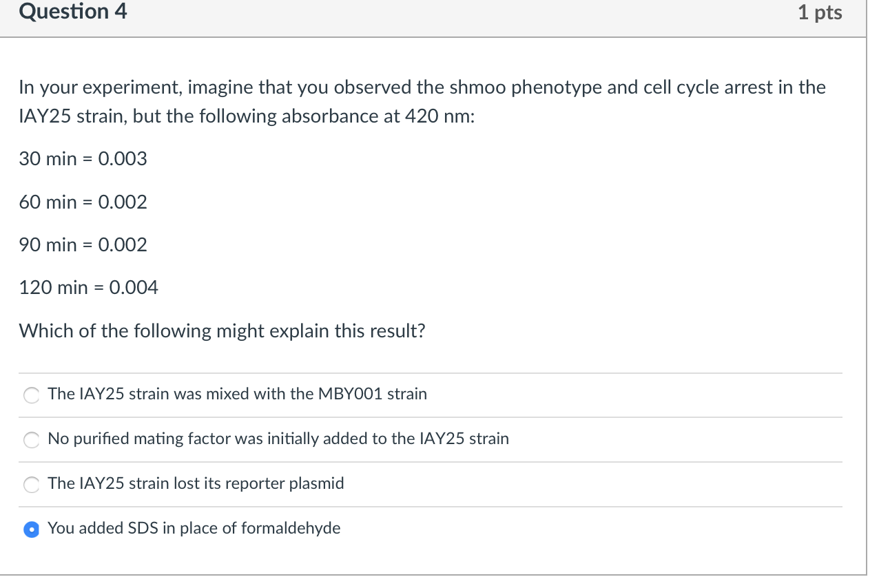Click the MBY001 strain answer text
Viewport: 879px width, 588px height.
pos(237,394)
